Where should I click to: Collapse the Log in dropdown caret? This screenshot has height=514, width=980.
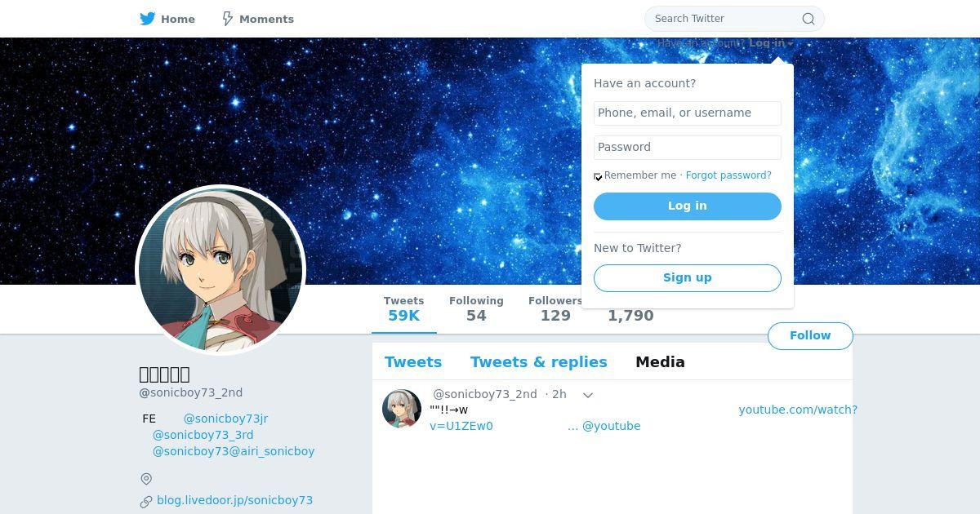790,44
